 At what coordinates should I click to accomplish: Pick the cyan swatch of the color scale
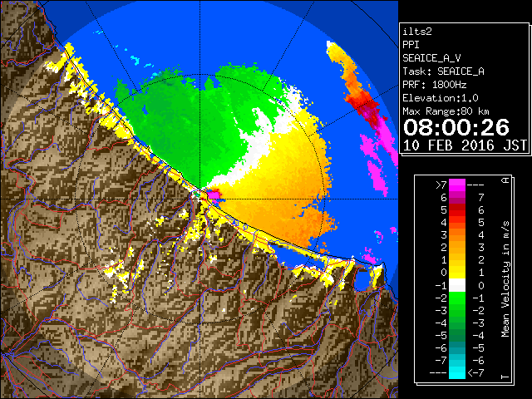457,372
